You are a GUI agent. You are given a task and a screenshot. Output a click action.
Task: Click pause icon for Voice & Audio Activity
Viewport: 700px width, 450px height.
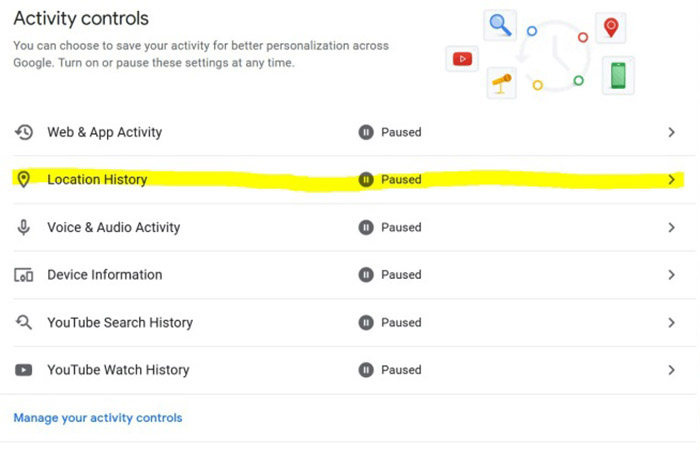point(366,227)
